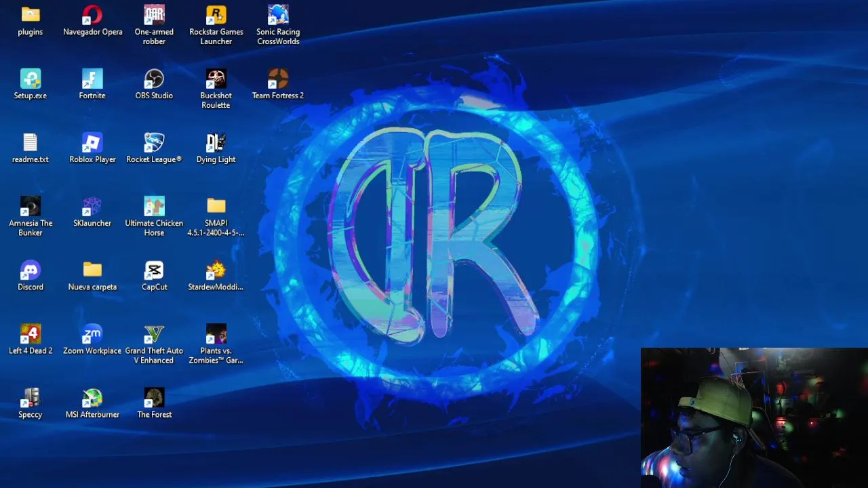Open the Fortnite shortcut
The image size is (868, 488).
click(92, 79)
